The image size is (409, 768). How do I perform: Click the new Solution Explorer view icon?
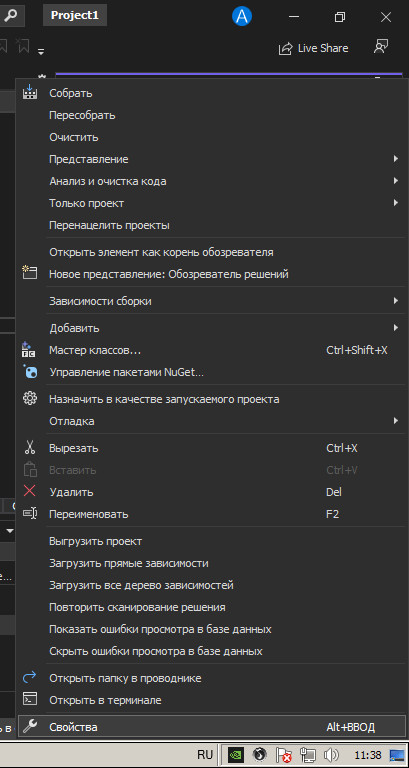tap(30, 273)
